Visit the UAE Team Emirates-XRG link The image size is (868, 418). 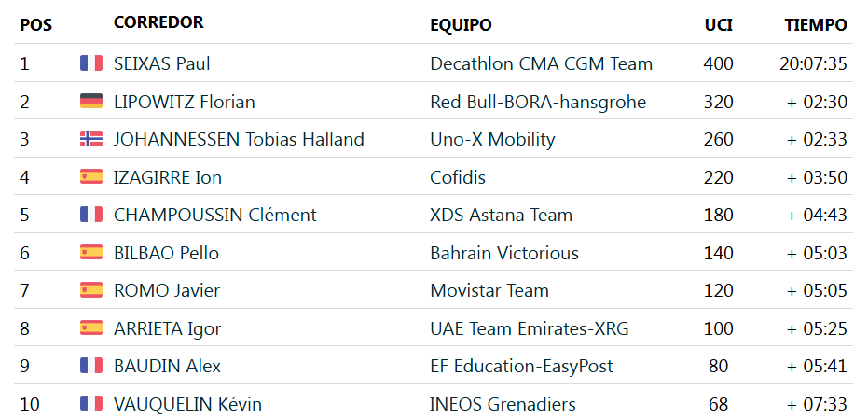tap(530, 328)
